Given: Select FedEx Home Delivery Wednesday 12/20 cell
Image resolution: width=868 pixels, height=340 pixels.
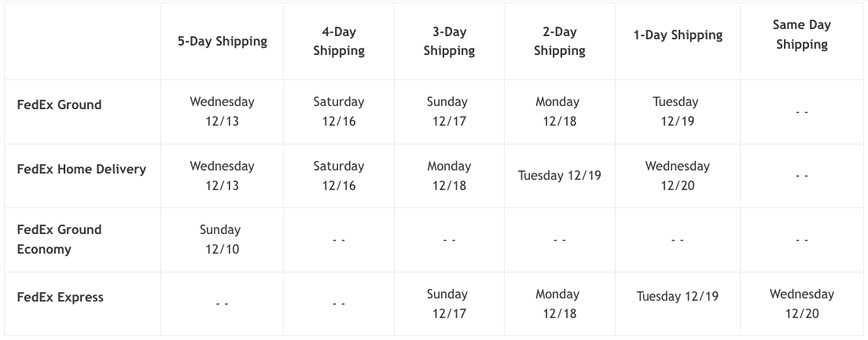Looking at the screenshot, I should [x=678, y=176].
